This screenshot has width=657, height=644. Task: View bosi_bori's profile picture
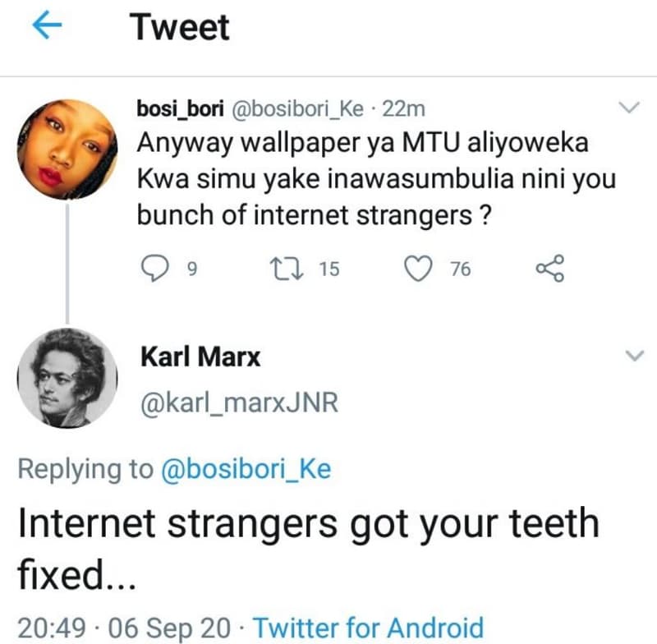pyautogui.click(x=67, y=149)
